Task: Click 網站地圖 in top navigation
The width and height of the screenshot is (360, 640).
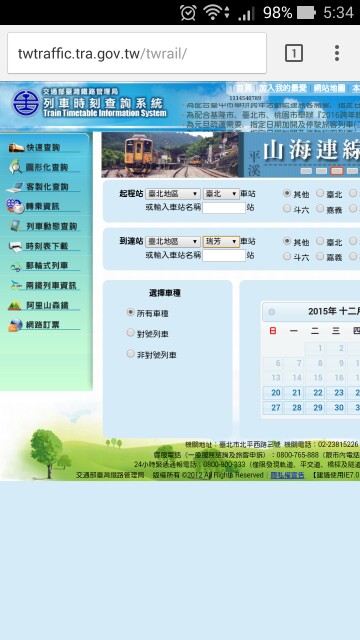Action: tap(329, 88)
